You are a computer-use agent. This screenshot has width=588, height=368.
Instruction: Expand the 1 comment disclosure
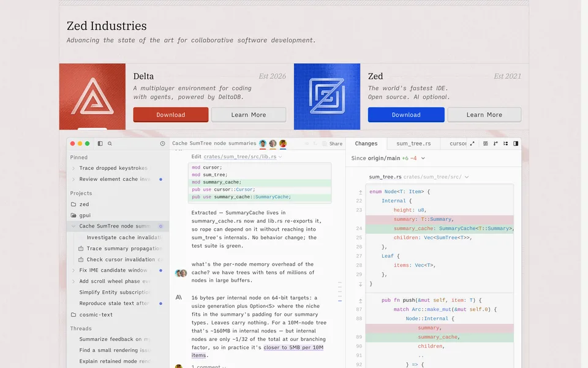(x=209, y=366)
